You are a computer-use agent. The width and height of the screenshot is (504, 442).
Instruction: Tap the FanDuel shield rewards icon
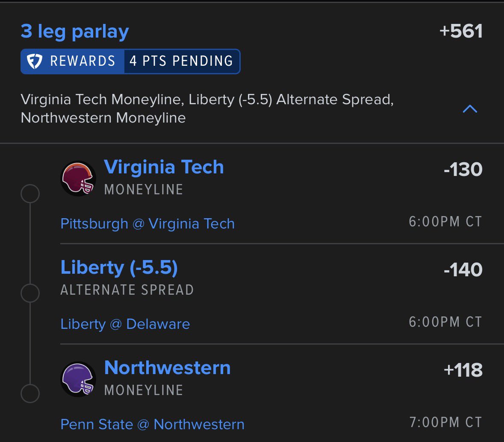[34, 61]
